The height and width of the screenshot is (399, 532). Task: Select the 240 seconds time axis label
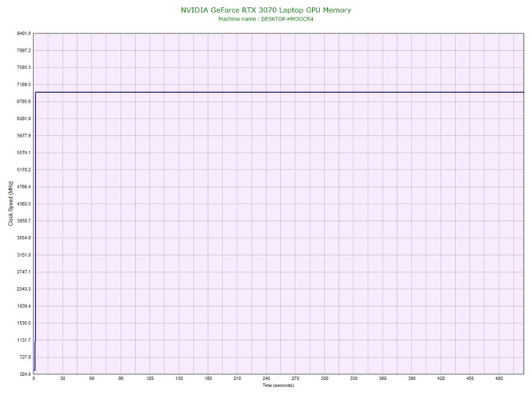coord(266,378)
